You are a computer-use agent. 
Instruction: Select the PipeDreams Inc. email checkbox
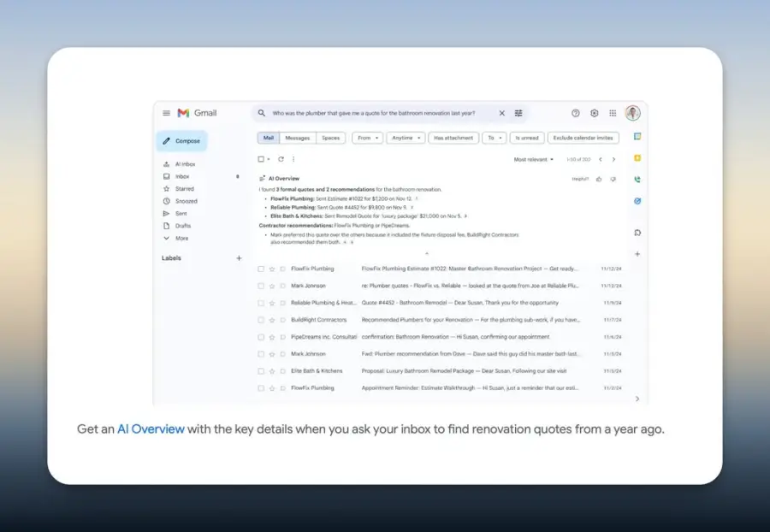(261, 337)
